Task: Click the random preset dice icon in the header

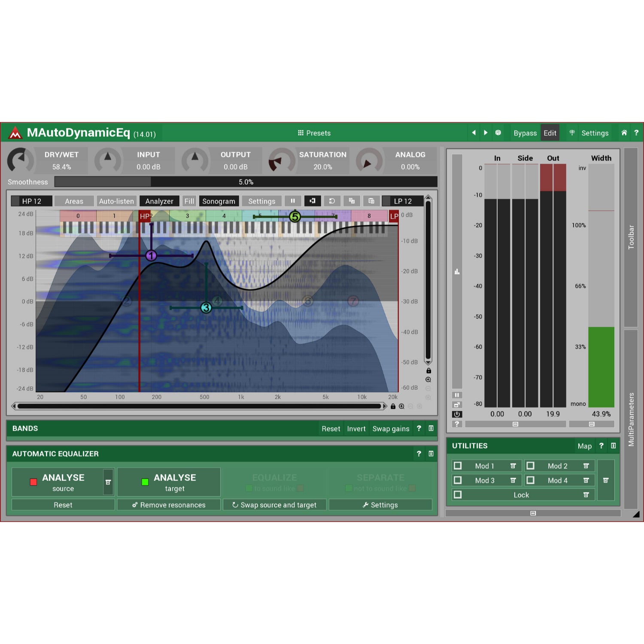Action: tap(498, 133)
